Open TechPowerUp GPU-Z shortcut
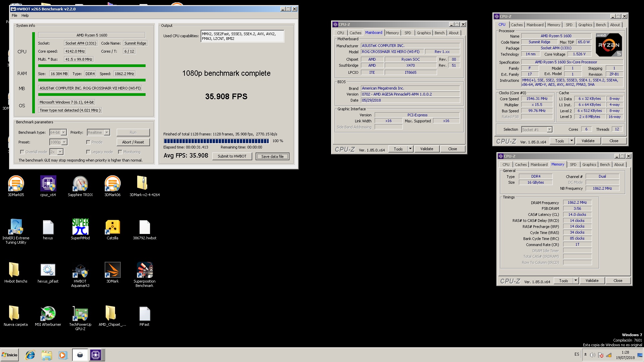644x362 pixels. (80, 318)
